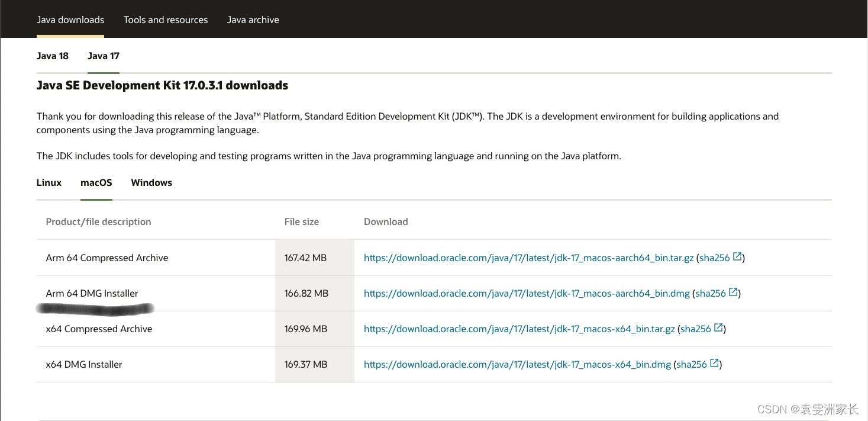Open external link icon for x64 DMG sha256
This screenshot has width=868, height=421.
[714, 364]
